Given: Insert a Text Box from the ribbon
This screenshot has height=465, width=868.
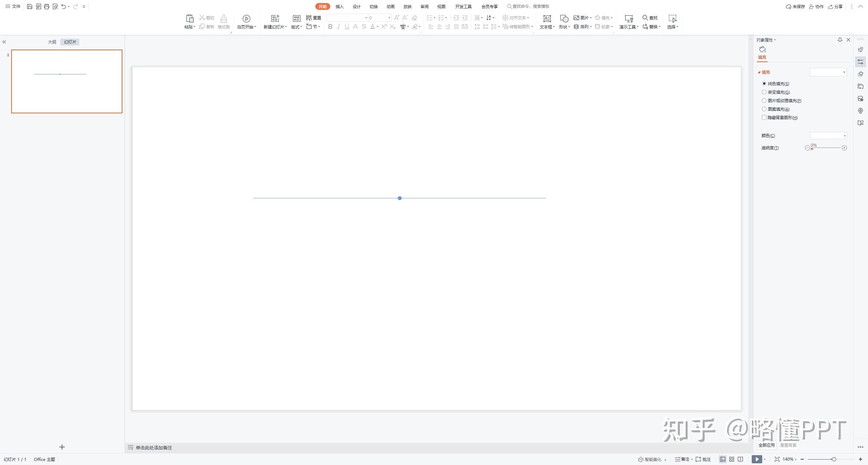Looking at the screenshot, I should [547, 18].
